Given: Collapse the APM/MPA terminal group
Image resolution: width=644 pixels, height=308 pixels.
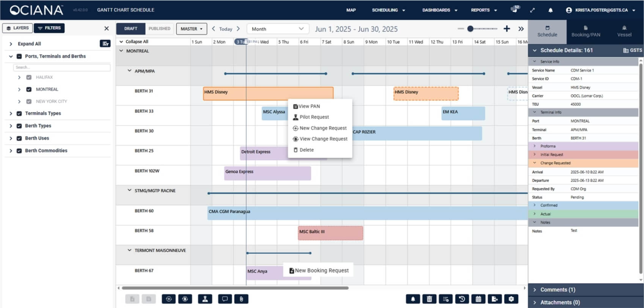Looking at the screenshot, I should [129, 71].
